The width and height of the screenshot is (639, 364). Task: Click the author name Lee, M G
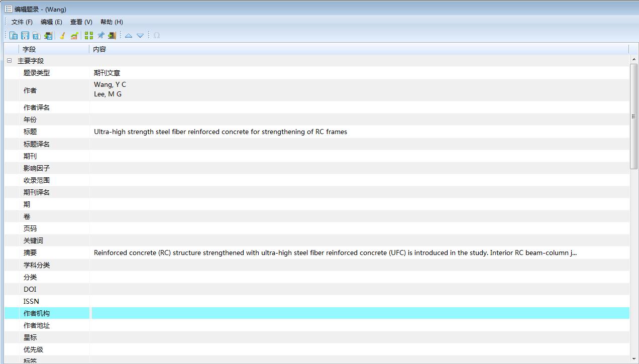click(x=108, y=94)
